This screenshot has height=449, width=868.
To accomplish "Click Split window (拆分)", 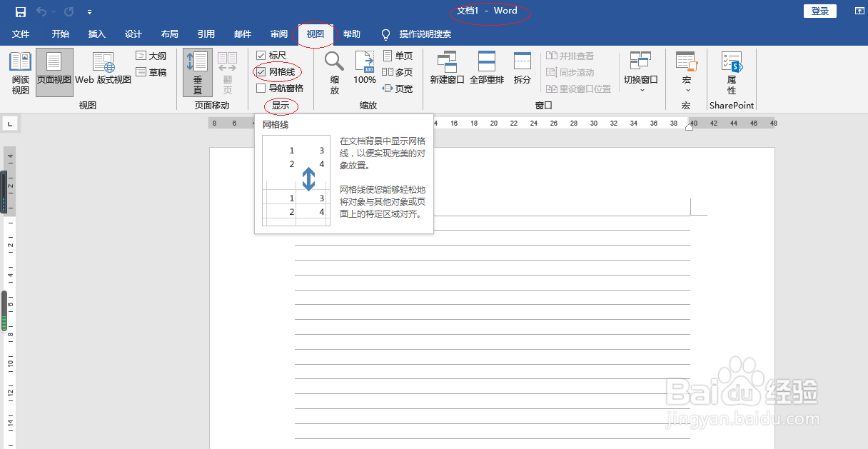I will [x=523, y=69].
